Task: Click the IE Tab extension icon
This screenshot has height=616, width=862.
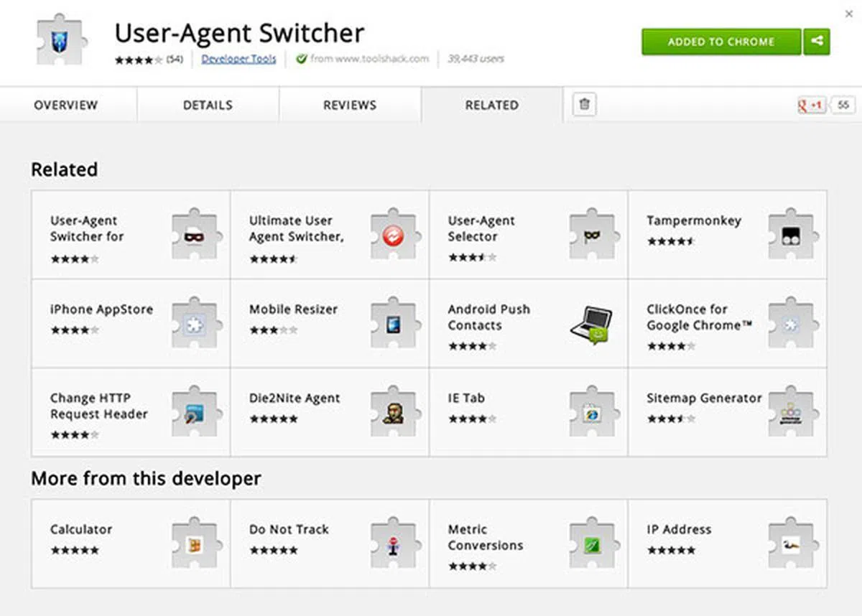Action: [x=592, y=413]
